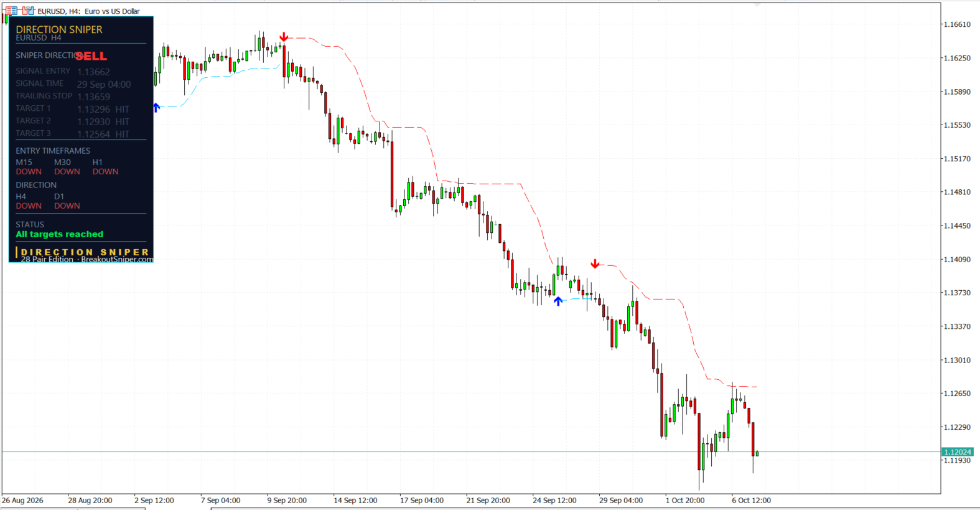980x510 pixels.
Task: Click the Target 3 value 1.12564
Action: click(x=93, y=135)
